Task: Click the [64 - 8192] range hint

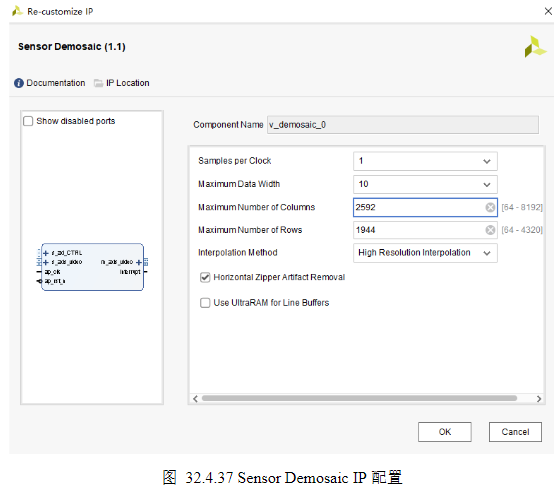Action: click(522, 207)
